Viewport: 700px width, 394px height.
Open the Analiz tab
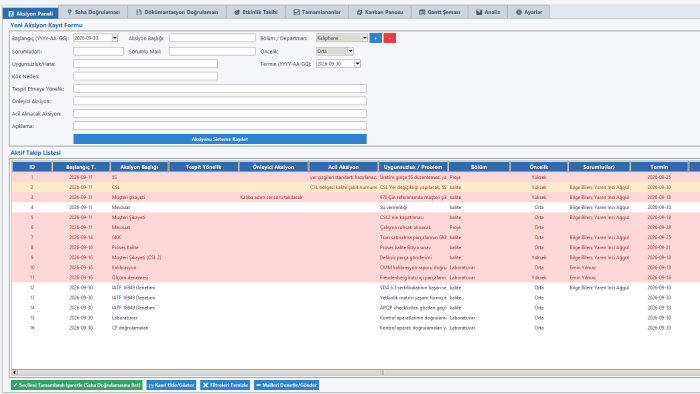click(x=488, y=12)
